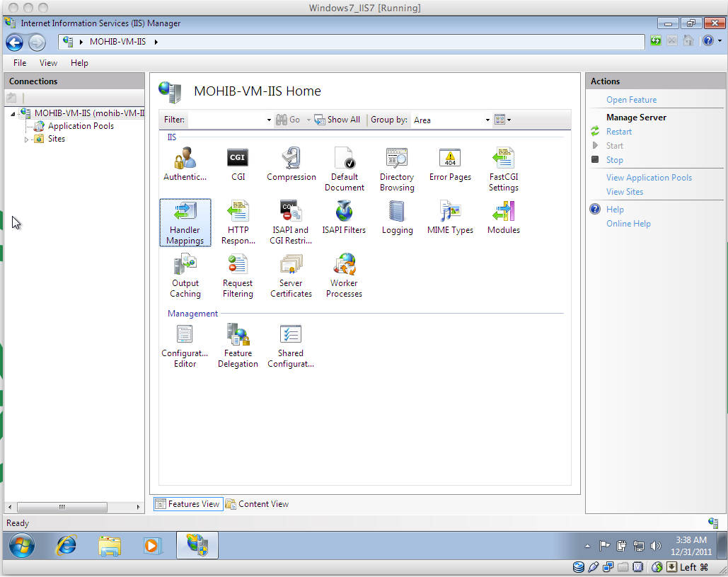Collapse the MOHIB-VM-IIS server node
Image resolution: width=728 pixels, height=577 pixels.
pyautogui.click(x=13, y=113)
